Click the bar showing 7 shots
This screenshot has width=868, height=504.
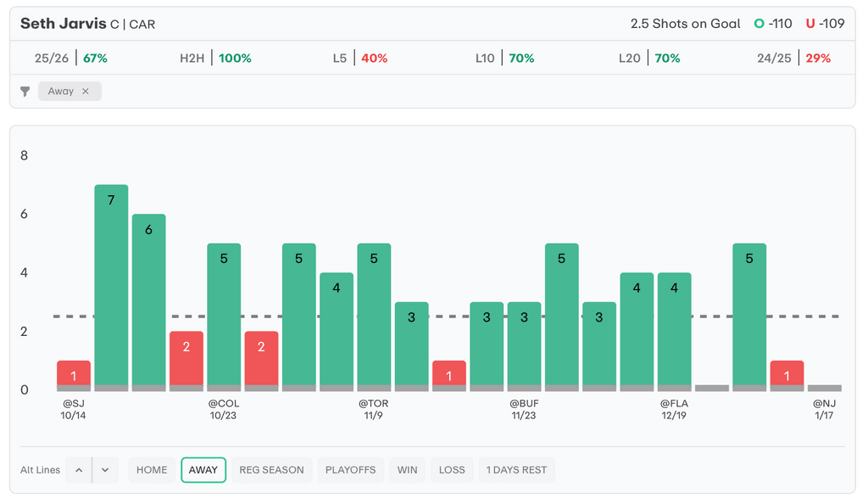pos(111,287)
